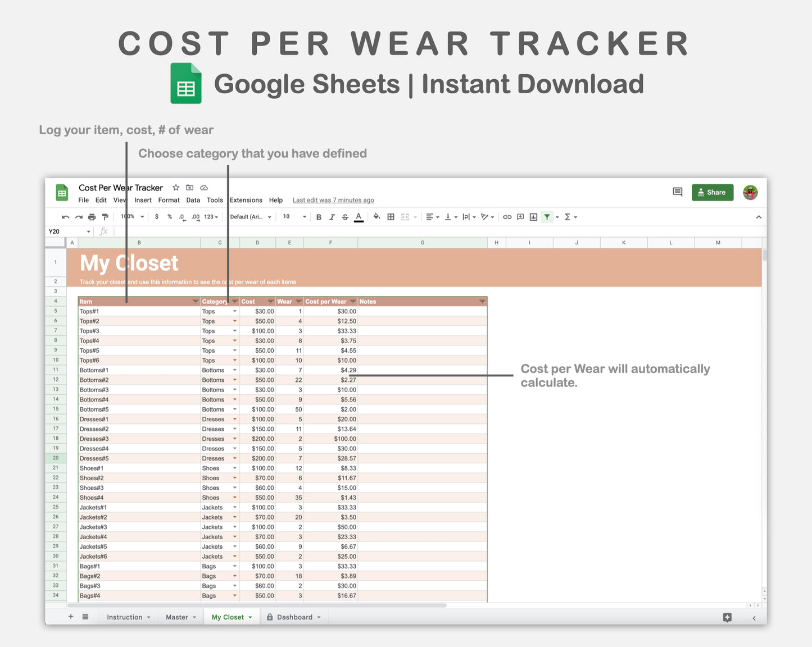Open the filter dropdown on the Cost column header
Image resolution: width=812 pixels, height=647 pixels.
(x=270, y=302)
